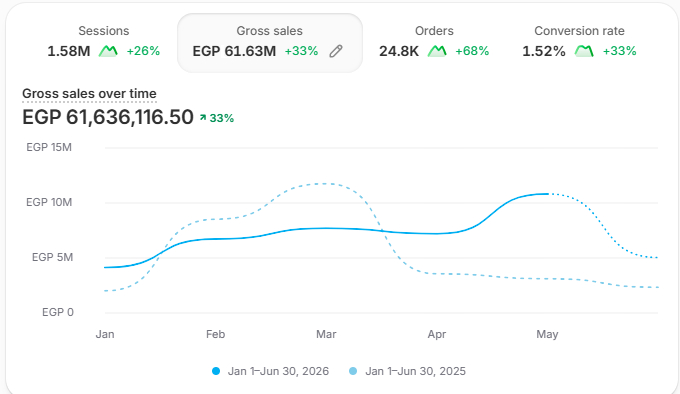Viewport: 680px width, 394px height.
Task: Click the up-arrow trend icon beside 33%
Action: [x=203, y=117]
